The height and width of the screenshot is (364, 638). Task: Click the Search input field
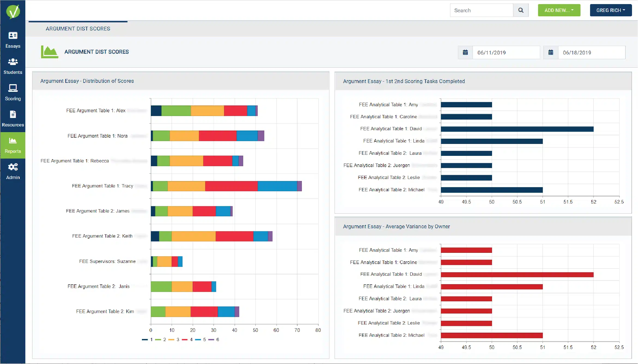coord(481,10)
